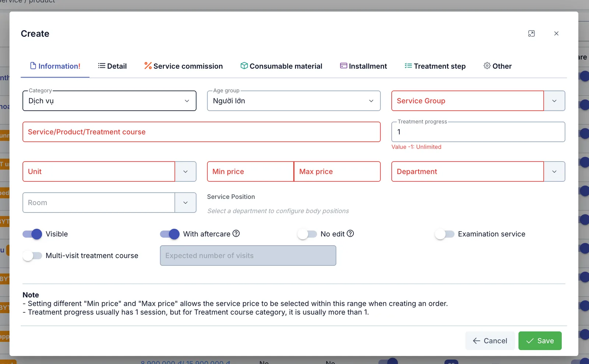Viewport: 589px width, 364px height.
Task: Expand the Service Group dropdown arrow
Action: pos(554,101)
